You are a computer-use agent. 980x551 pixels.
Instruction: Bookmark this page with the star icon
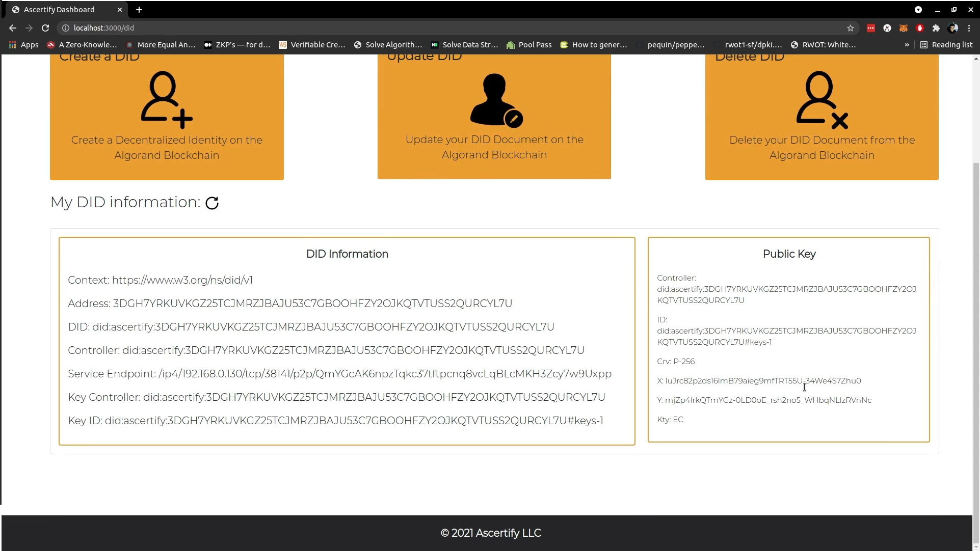[x=850, y=28]
